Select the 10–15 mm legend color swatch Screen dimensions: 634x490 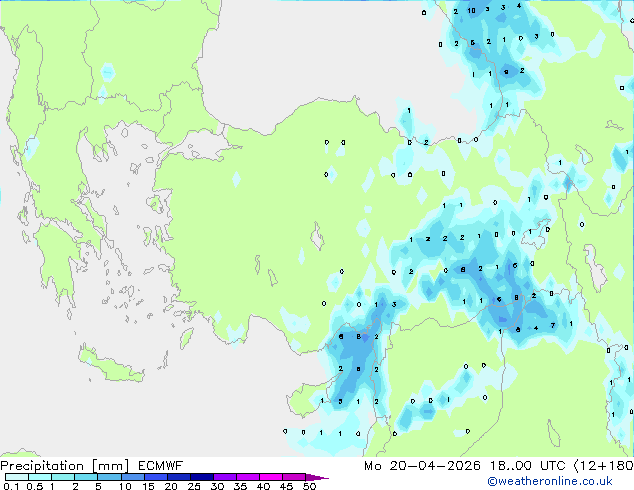(132, 477)
